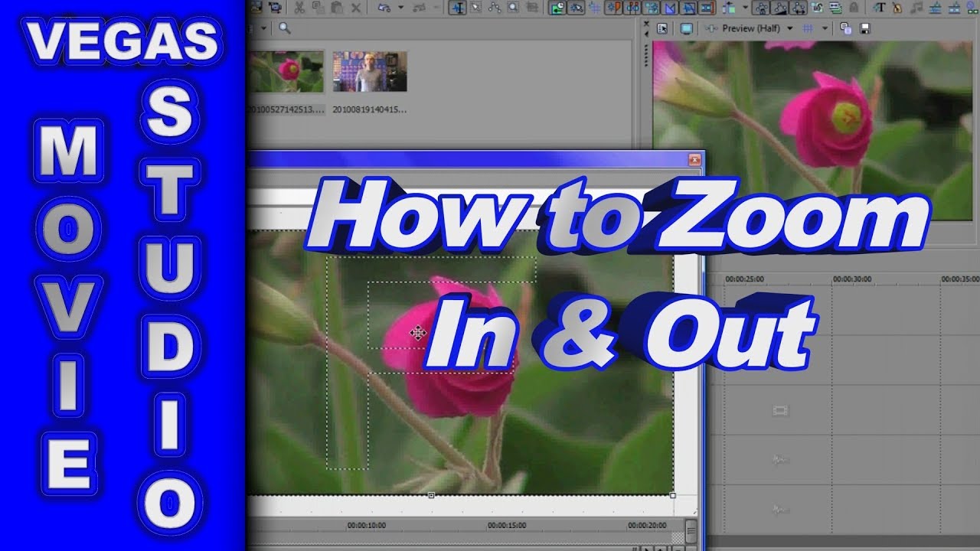Click the bottom-right crop corner handle
The height and width of the screenshot is (551, 980).
coord(673,495)
